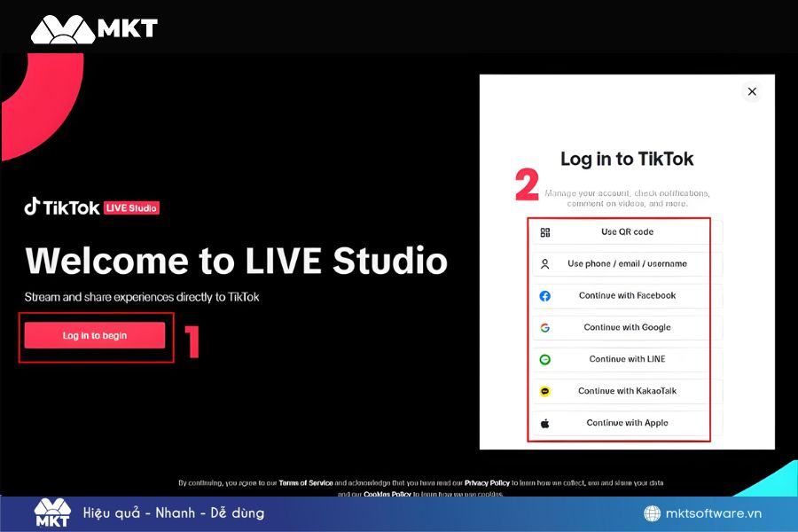Click the LINE logo icon
This screenshot has height=532, width=798.
click(x=545, y=360)
